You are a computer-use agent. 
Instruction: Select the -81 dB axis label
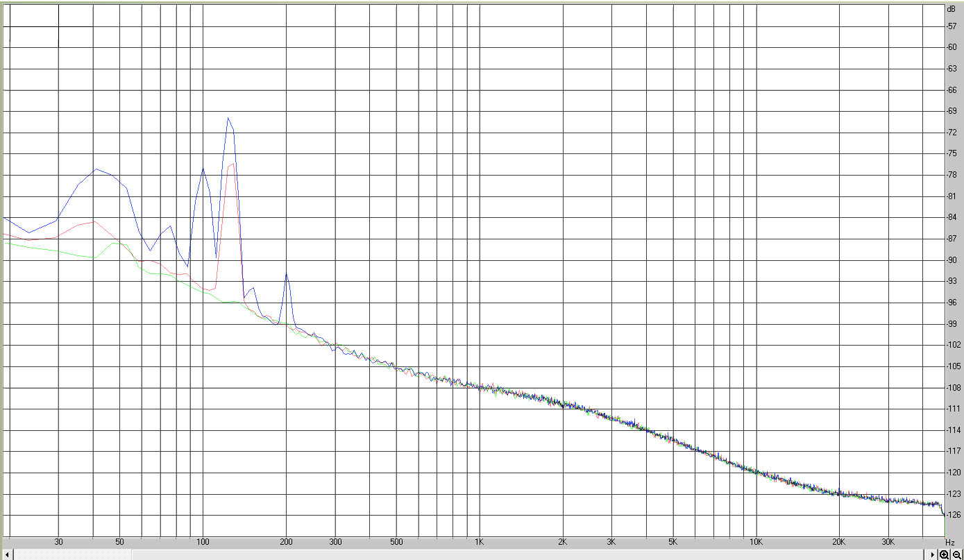click(x=952, y=196)
